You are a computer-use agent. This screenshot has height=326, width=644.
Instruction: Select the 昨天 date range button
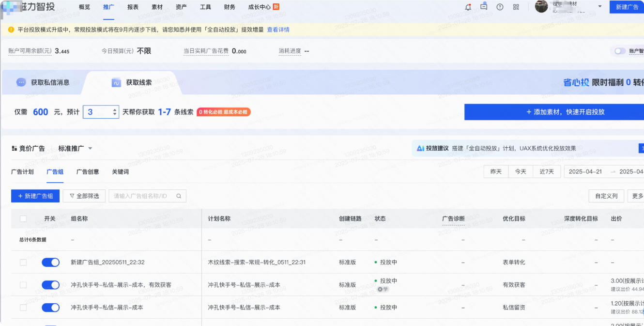(x=496, y=171)
